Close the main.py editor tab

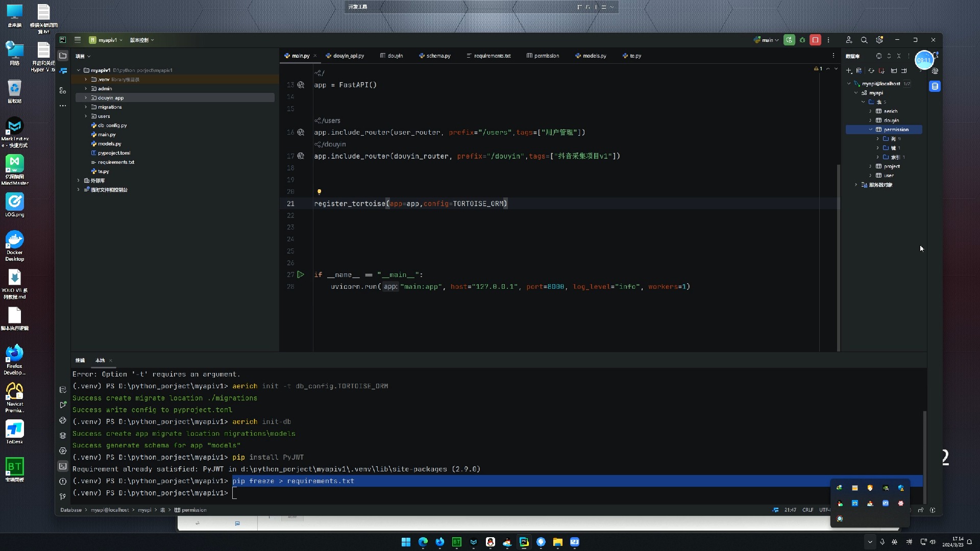coord(315,56)
